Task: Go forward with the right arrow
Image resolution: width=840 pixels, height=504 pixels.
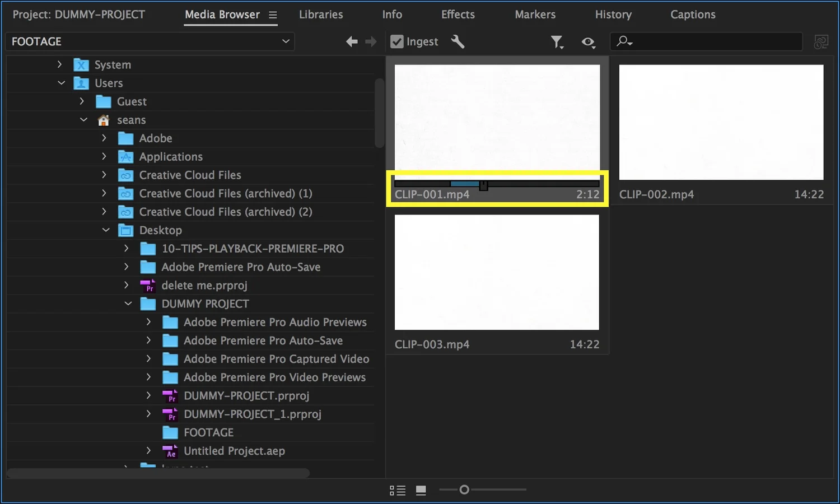Action: pos(371,41)
